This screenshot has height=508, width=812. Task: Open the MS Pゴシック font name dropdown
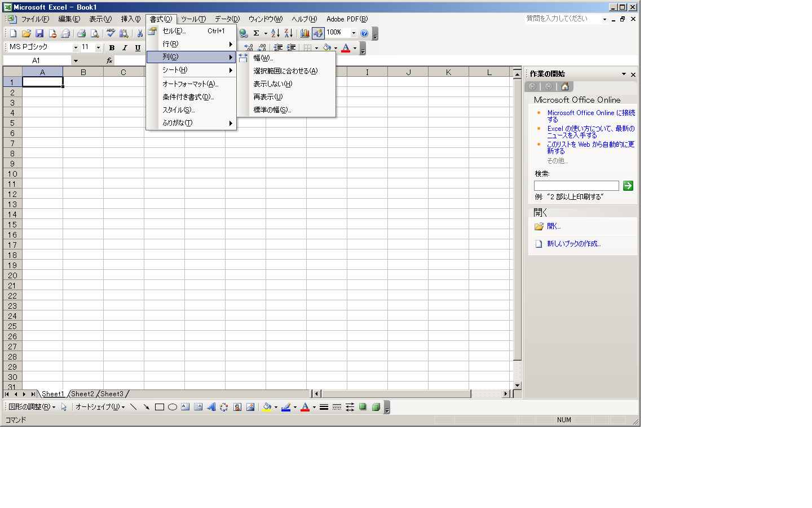[76, 48]
